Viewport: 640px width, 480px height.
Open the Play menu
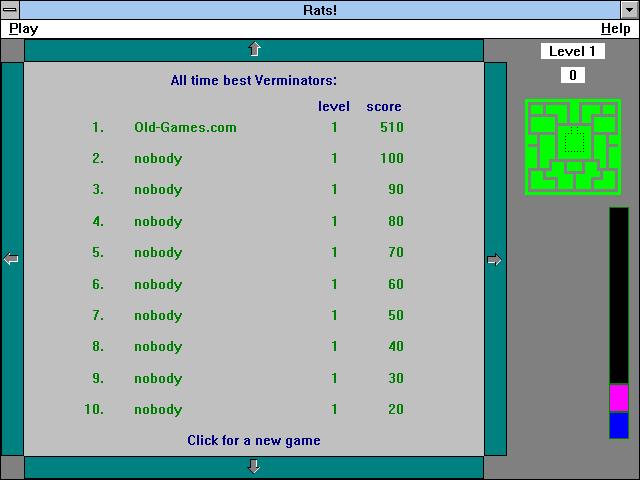(x=24, y=29)
